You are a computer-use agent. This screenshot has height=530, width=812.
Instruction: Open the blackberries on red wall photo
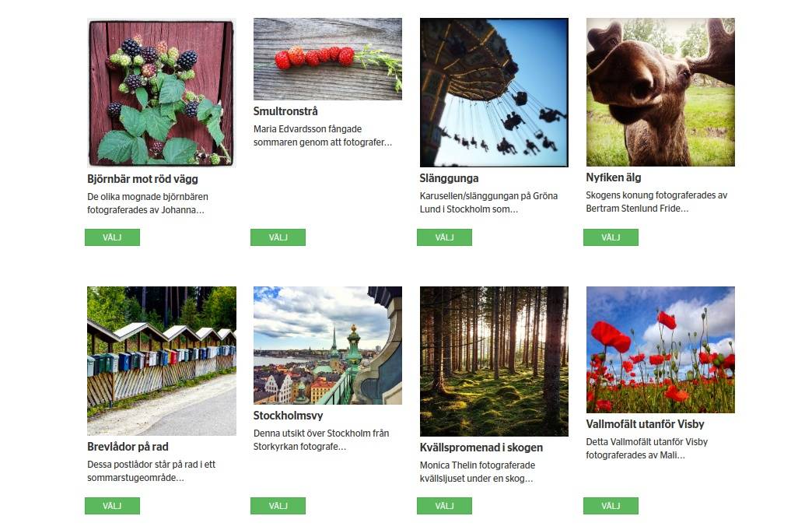(162, 93)
